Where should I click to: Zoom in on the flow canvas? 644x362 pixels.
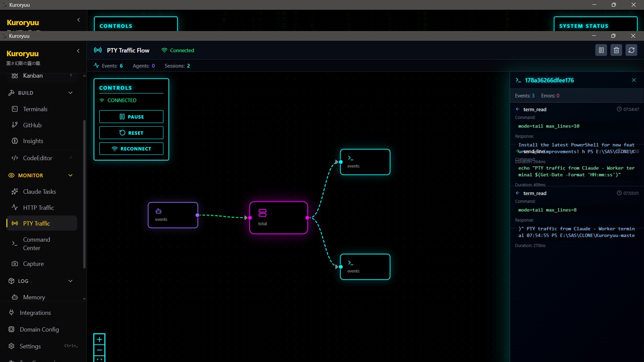pyautogui.click(x=99, y=339)
